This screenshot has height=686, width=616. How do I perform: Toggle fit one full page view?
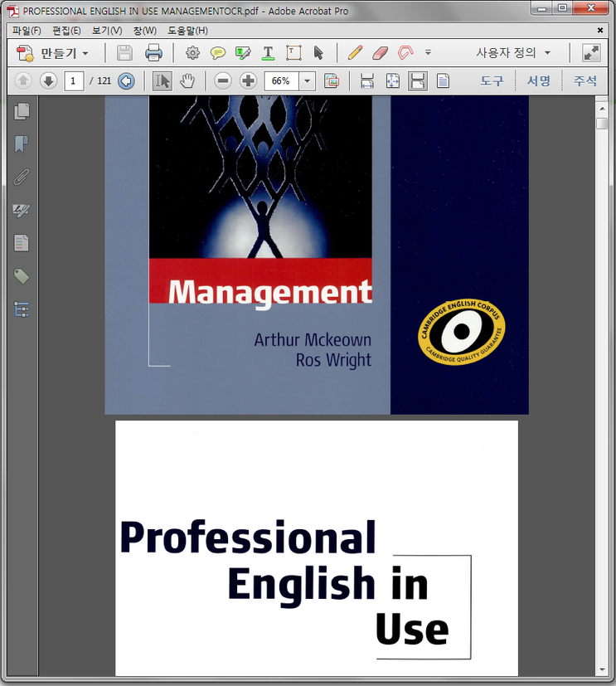pos(392,81)
